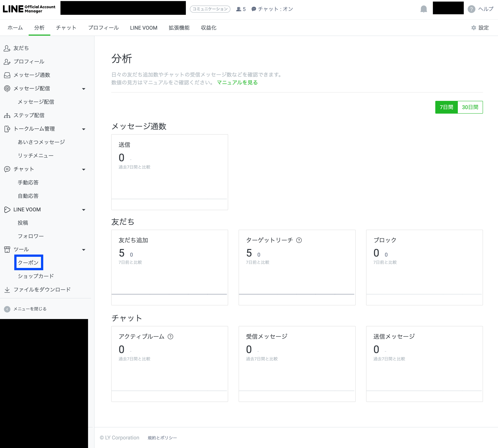The width and height of the screenshot is (498, 448).
Task: Select the 7日間 period button
Action: (x=446, y=107)
